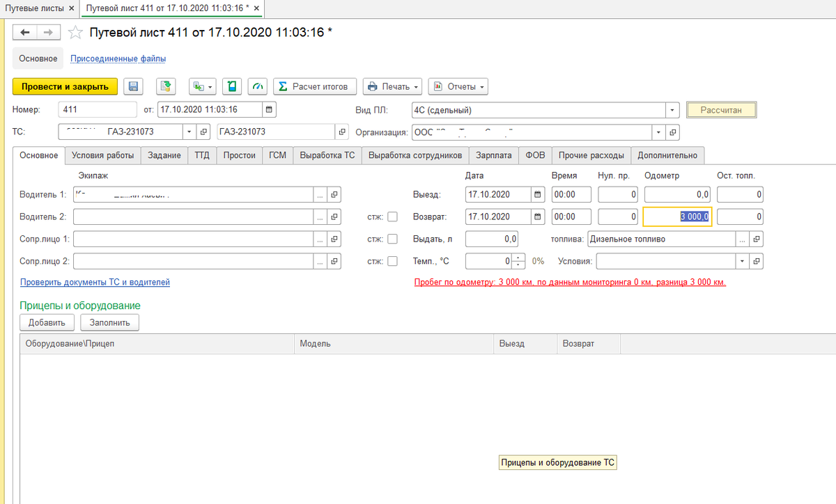Click Провести и закрыть button
Image resolution: width=836 pixels, height=504 pixels.
coord(65,86)
